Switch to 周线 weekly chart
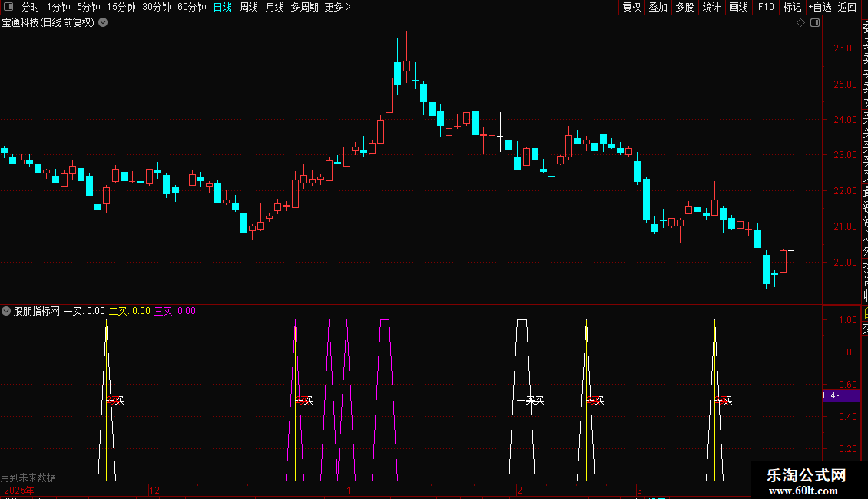 tap(249, 7)
